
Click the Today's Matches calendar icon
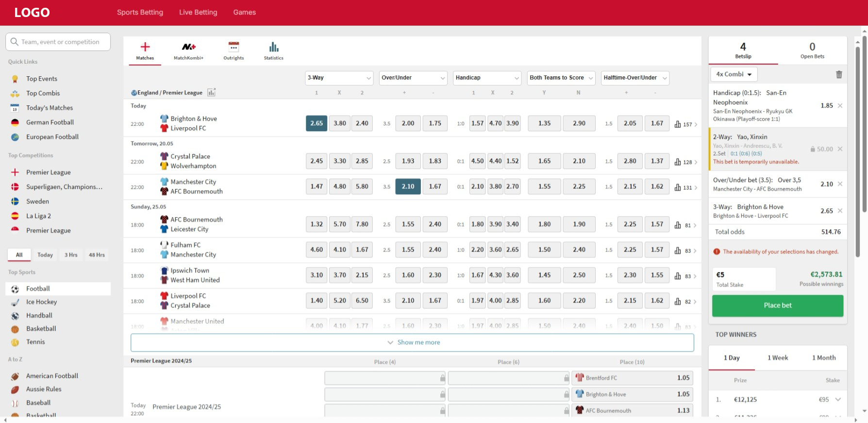(x=15, y=108)
